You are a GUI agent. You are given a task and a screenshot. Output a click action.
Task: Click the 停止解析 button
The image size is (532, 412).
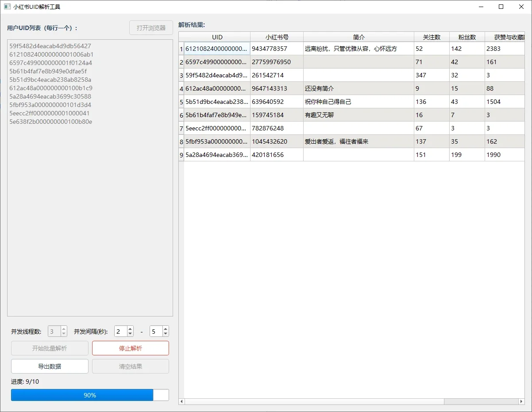(x=131, y=348)
